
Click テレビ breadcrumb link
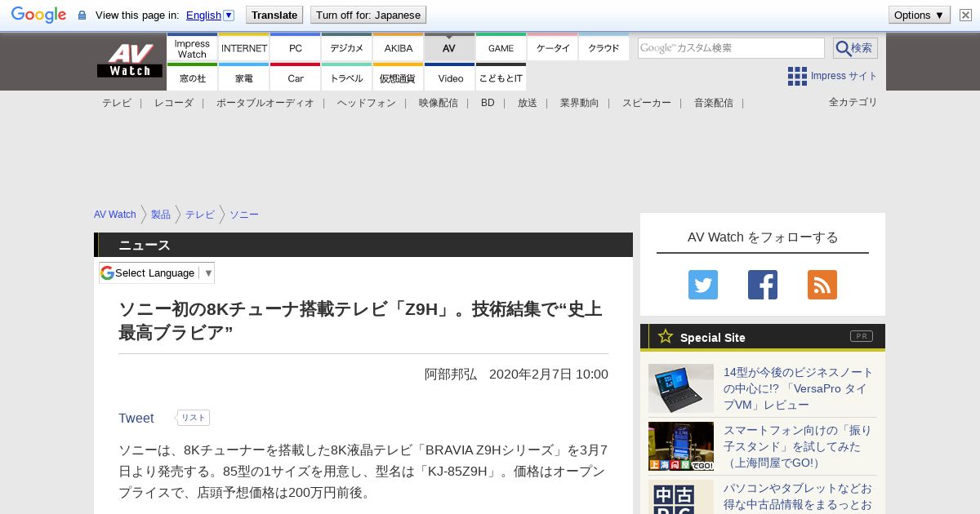pyautogui.click(x=200, y=215)
